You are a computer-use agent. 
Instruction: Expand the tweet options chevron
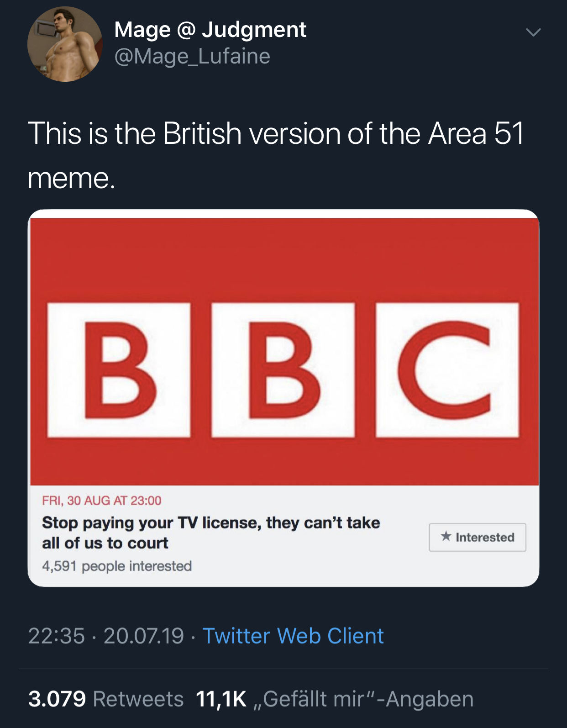(x=533, y=32)
